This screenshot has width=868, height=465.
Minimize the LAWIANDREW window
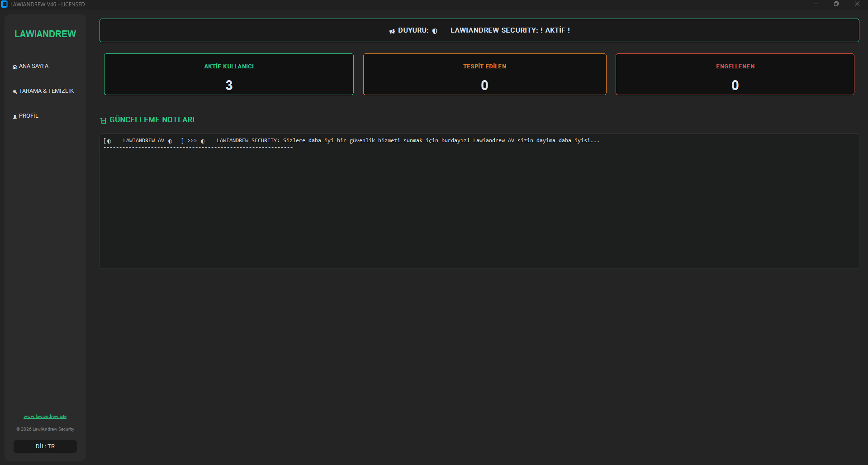click(816, 4)
